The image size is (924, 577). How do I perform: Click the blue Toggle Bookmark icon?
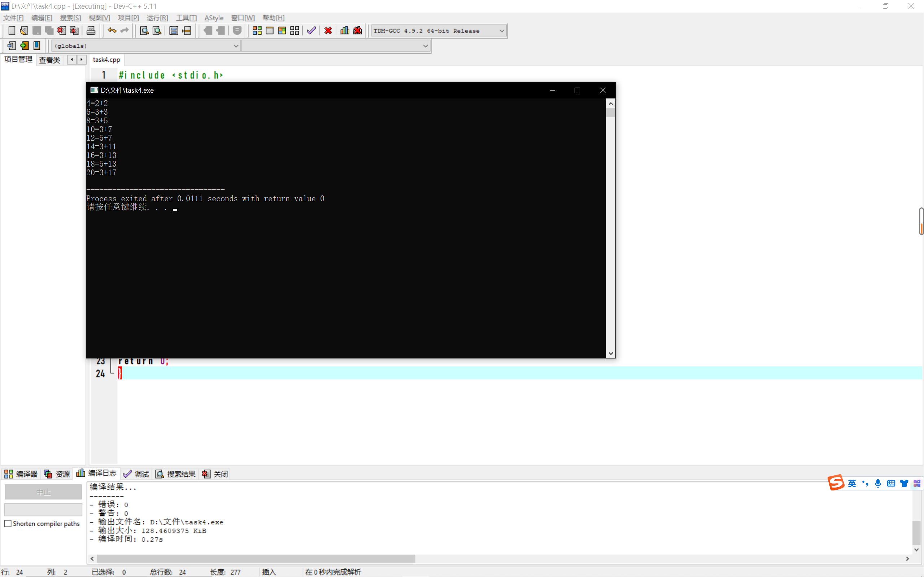pyautogui.click(x=37, y=46)
